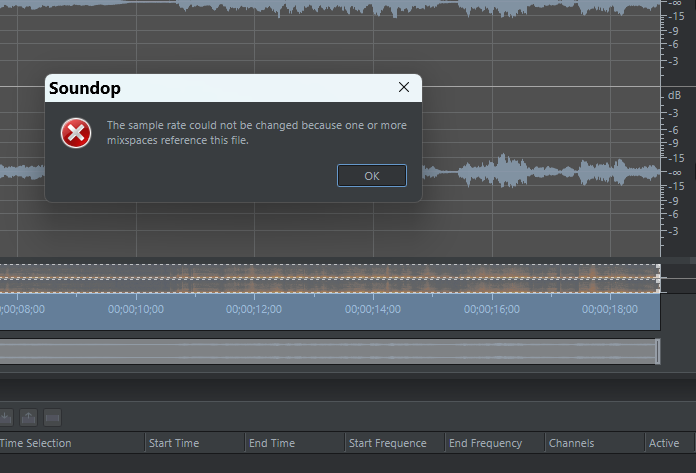Click the End Time column header
The image size is (696, 473).
295,443
